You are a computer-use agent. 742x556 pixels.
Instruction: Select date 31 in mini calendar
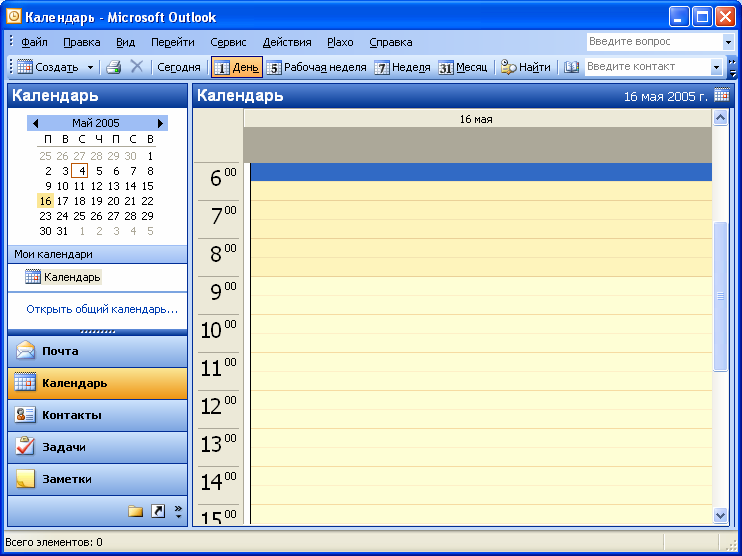click(62, 231)
